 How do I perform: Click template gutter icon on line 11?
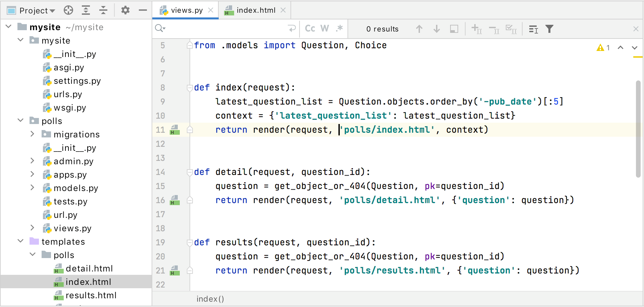(174, 130)
